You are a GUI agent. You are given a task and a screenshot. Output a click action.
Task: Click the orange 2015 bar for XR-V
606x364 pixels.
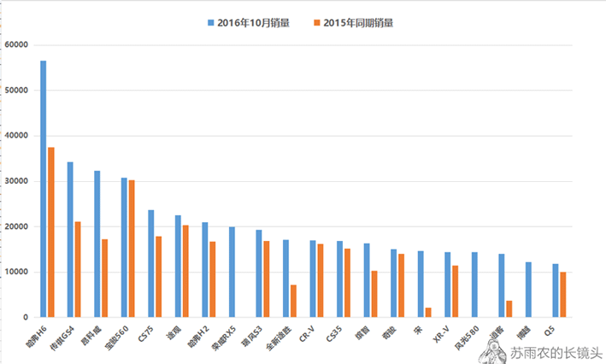click(456, 291)
